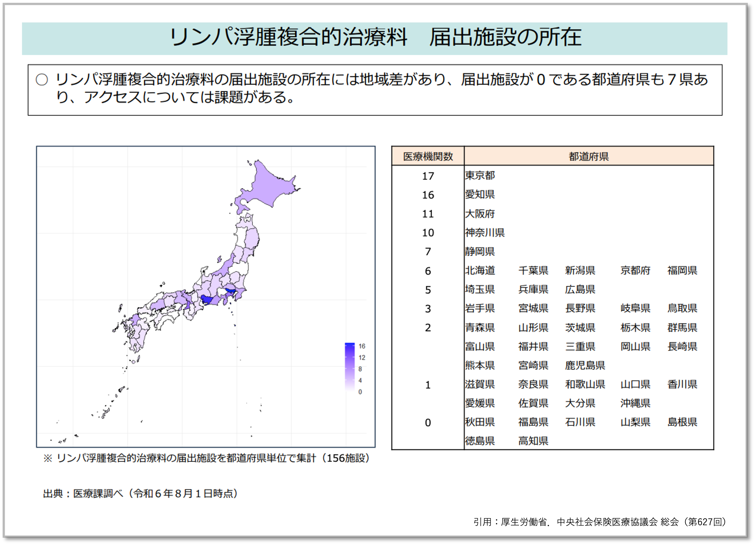
Task: Select 愛知県 in the table
Action: [x=480, y=194]
